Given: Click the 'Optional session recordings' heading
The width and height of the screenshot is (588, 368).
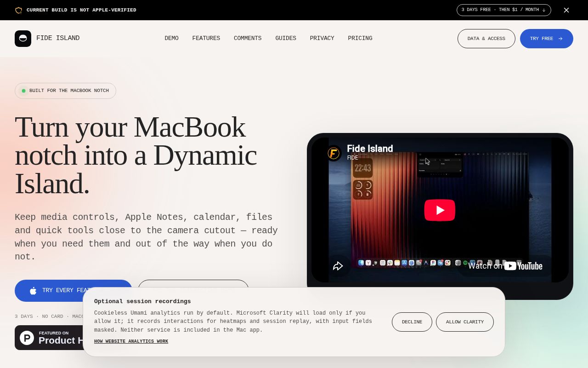Looking at the screenshot, I should tap(142, 301).
